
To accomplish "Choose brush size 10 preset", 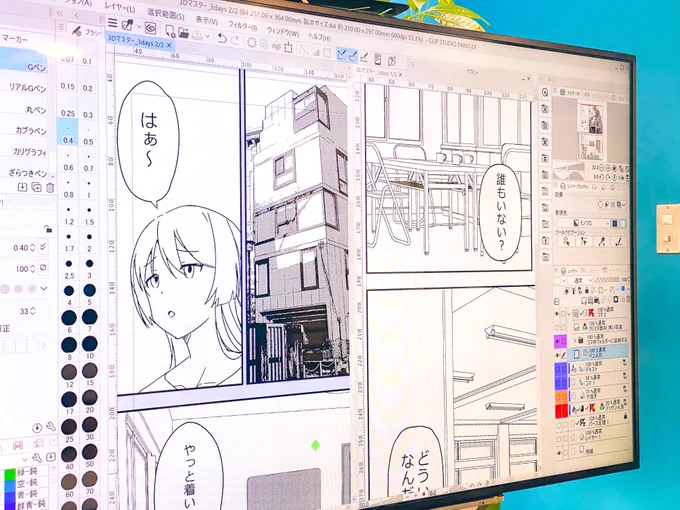I will tap(89, 347).
